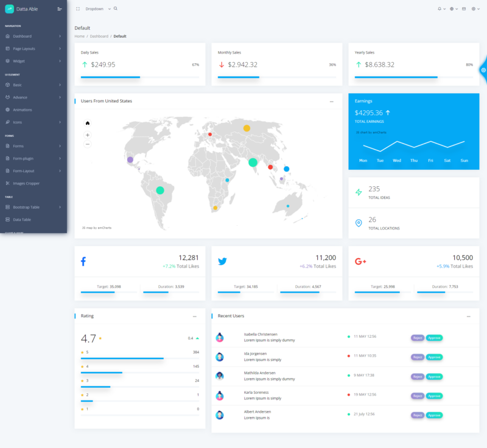
Task: Open the notifications bell icon
Action: coord(440,9)
